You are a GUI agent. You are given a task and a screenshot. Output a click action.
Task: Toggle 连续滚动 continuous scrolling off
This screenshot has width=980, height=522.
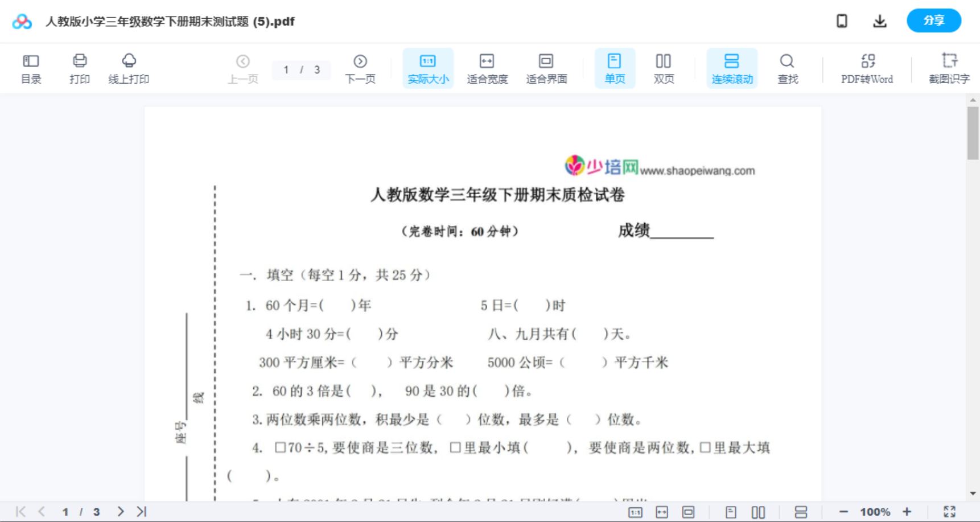point(731,68)
